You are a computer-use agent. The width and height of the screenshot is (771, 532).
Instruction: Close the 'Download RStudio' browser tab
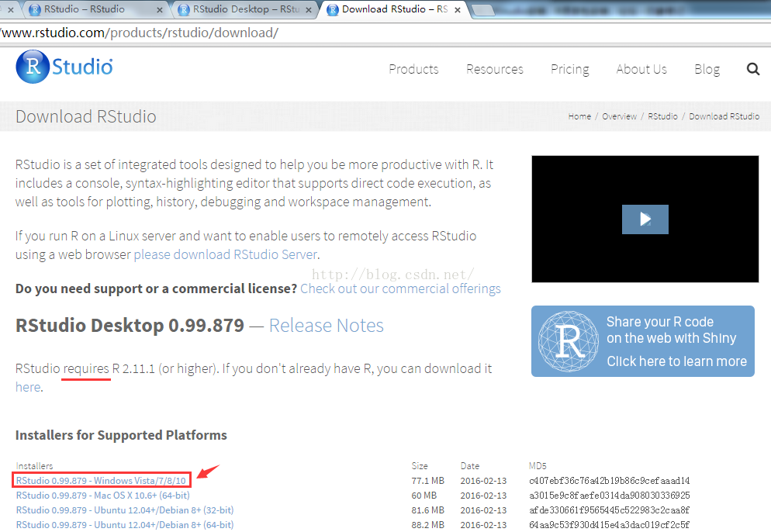(458, 10)
